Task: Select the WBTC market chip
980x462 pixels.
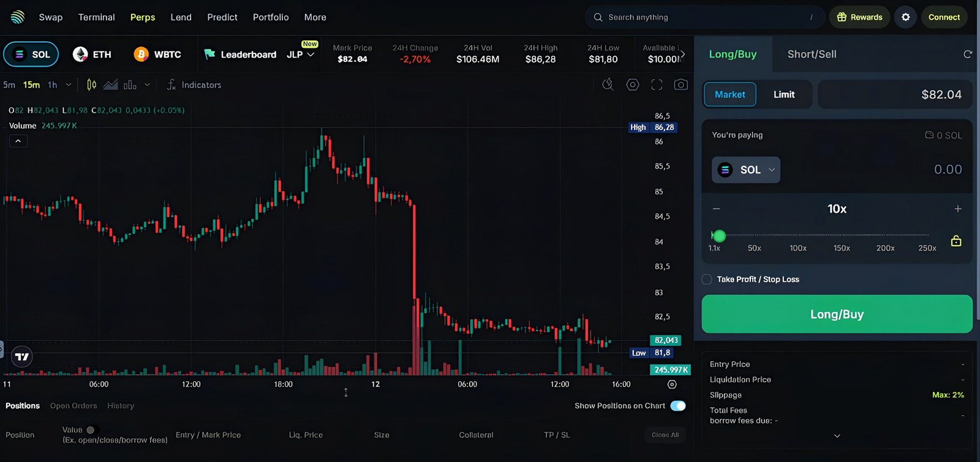Action: point(157,54)
